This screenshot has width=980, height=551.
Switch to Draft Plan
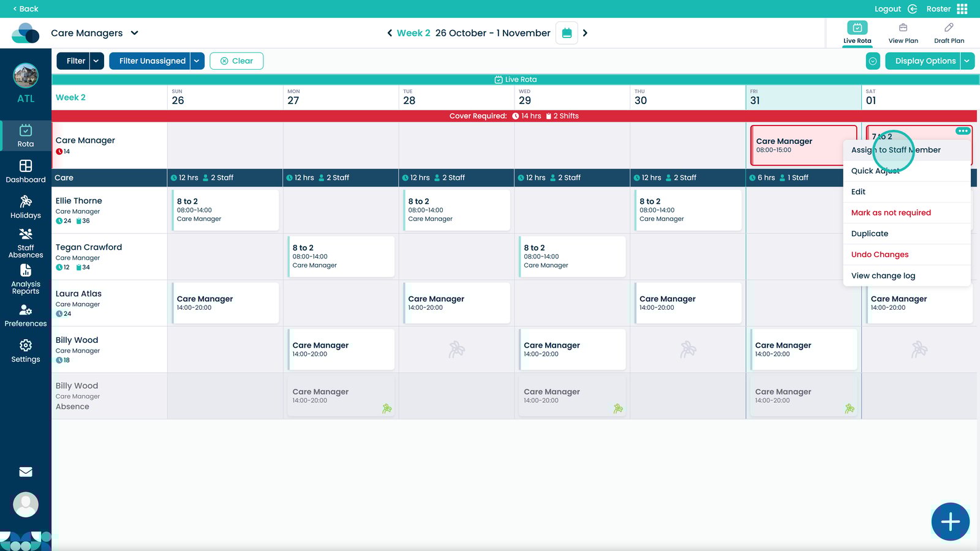click(949, 33)
